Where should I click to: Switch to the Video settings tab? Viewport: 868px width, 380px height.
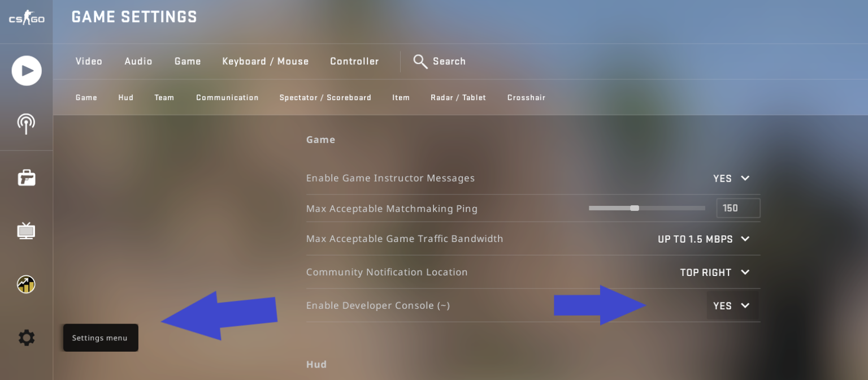coord(89,61)
